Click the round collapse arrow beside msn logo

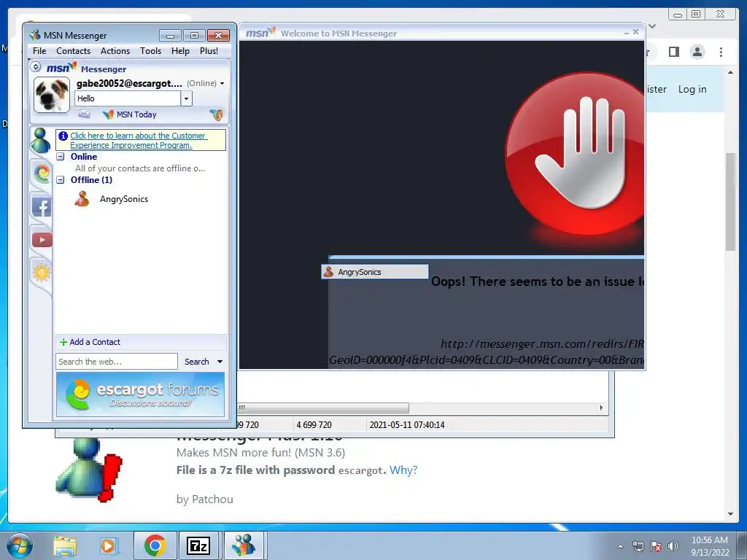coord(36,67)
